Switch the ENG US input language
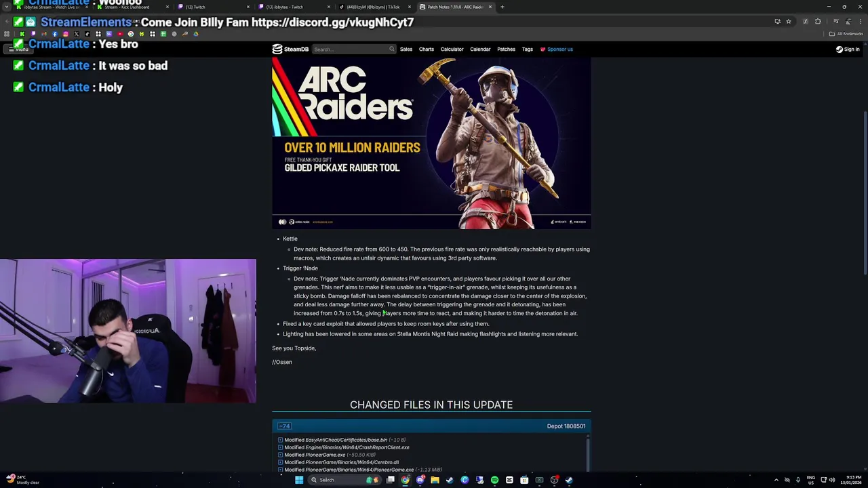Viewport: 868px width, 488px height. tap(810, 480)
